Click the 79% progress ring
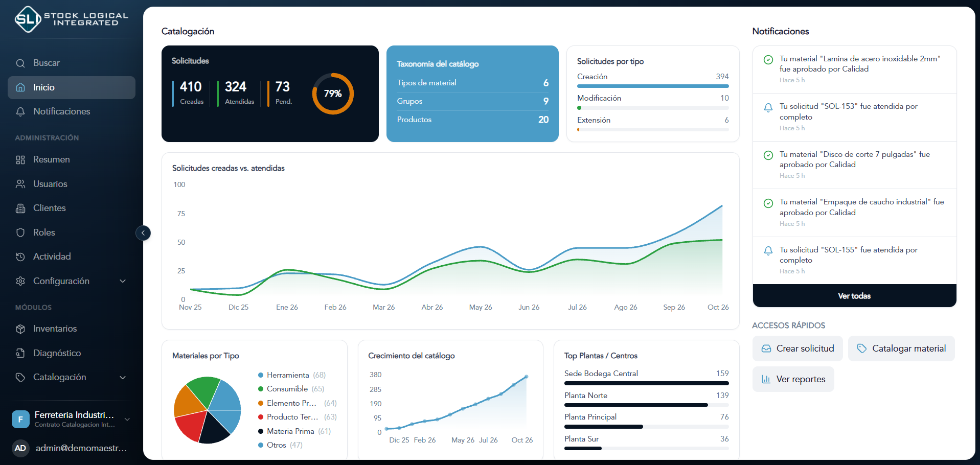 coord(333,94)
